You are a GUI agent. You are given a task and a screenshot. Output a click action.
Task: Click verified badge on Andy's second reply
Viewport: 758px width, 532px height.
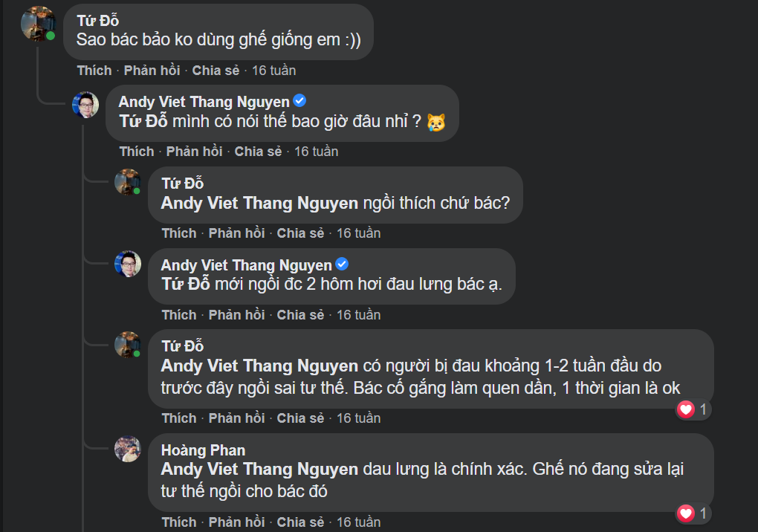[x=343, y=265]
